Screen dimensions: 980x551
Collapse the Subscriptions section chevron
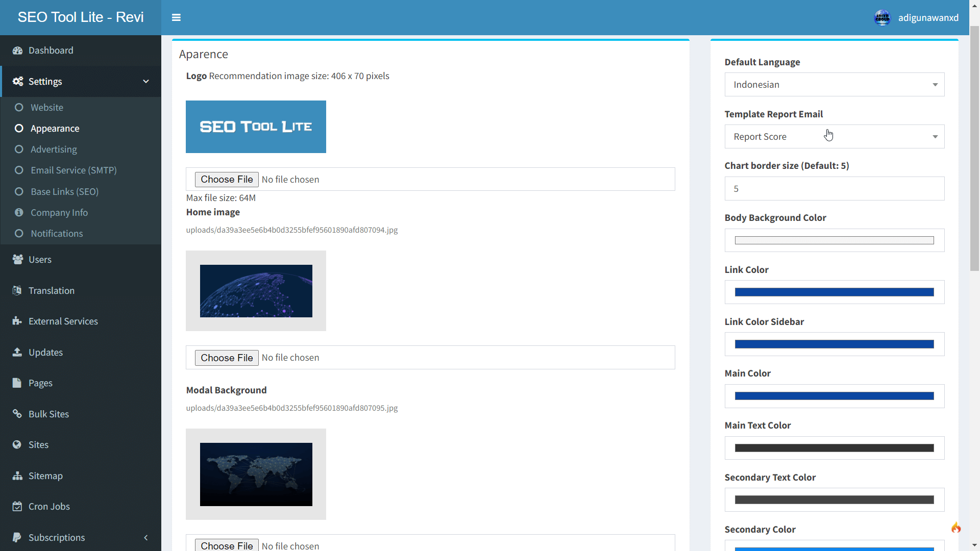point(145,537)
